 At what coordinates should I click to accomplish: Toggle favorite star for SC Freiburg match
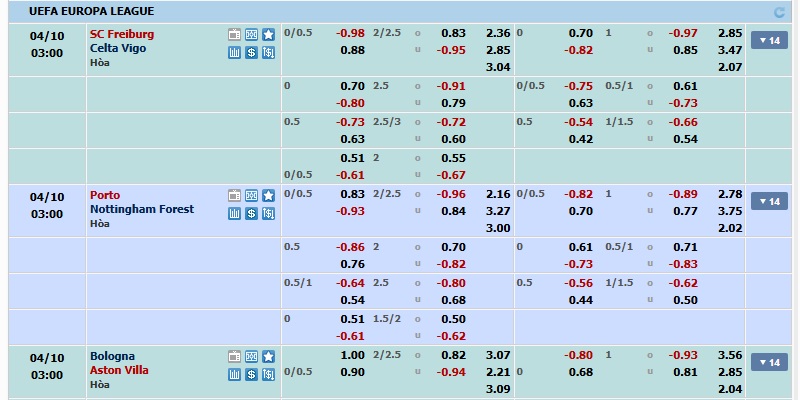(x=268, y=35)
